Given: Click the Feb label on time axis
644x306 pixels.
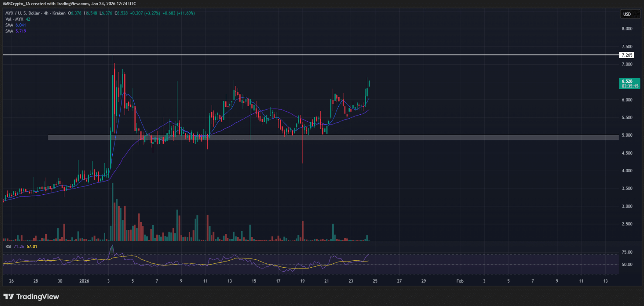Looking at the screenshot, I should pos(460,281).
